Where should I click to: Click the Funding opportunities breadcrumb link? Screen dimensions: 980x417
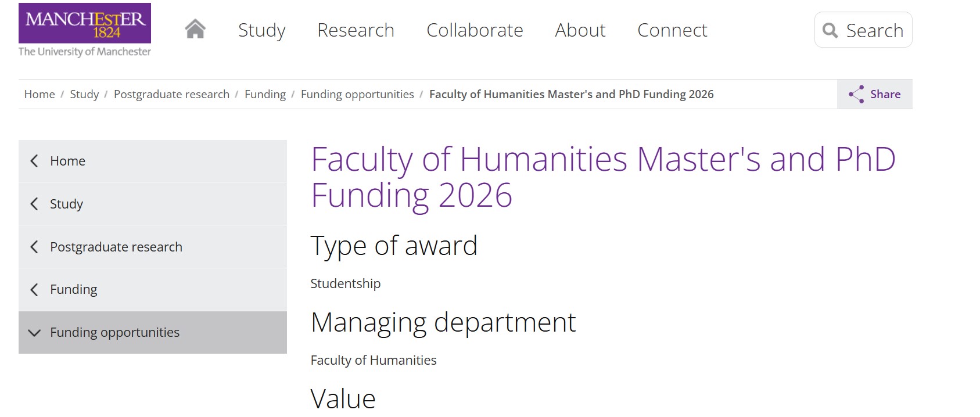click(357, 94)
